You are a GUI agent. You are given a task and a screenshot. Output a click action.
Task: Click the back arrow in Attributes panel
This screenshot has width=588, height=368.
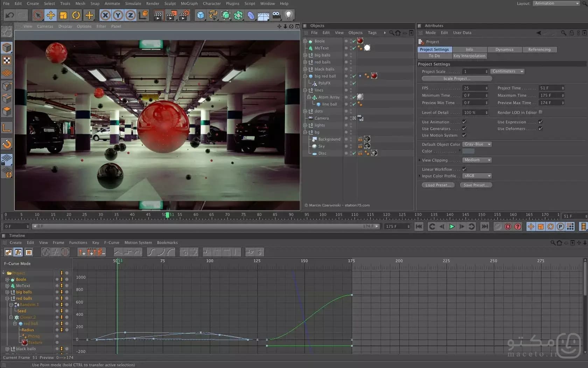539,33
